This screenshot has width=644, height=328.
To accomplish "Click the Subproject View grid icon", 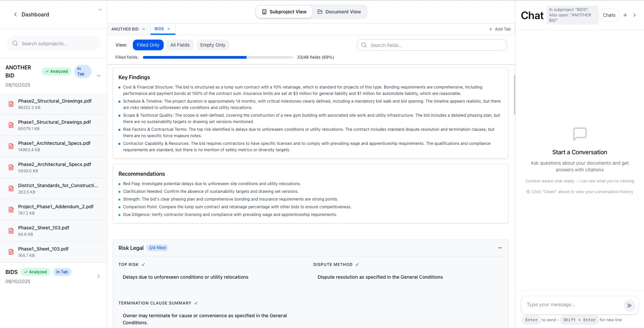I will click(265, 11).
